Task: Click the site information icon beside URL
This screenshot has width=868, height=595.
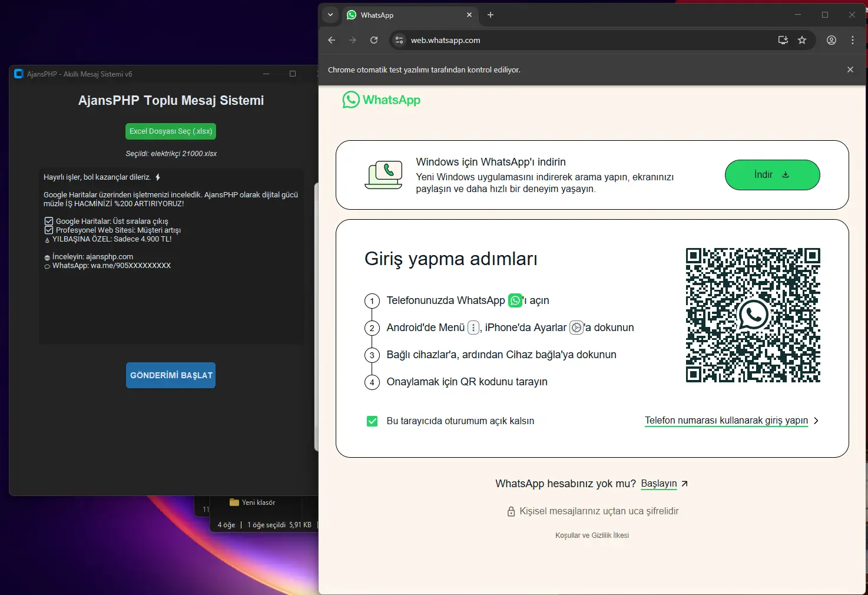Action: 399,40
